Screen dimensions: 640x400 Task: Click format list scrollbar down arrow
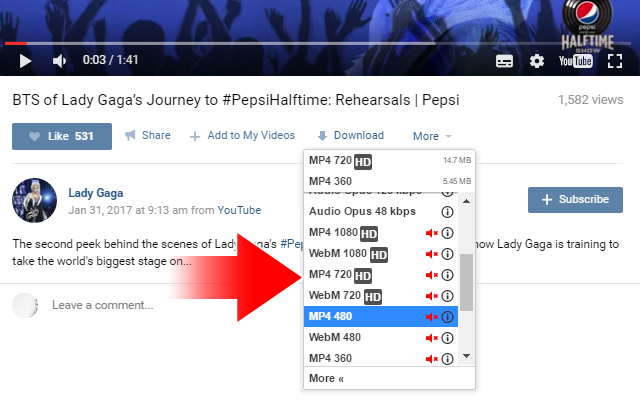pos(466,356)
